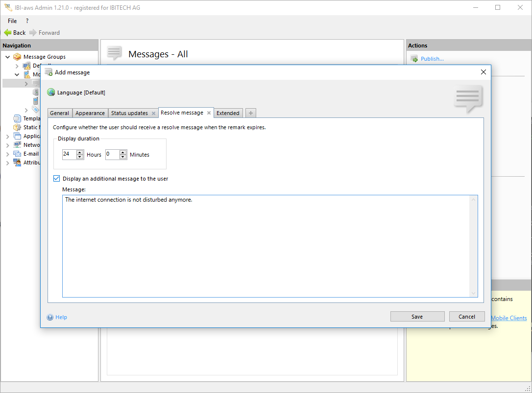This screenshot has width=532, height=393.
Task: Uncheck Display an additional message to the user
Action: (57, 179)
